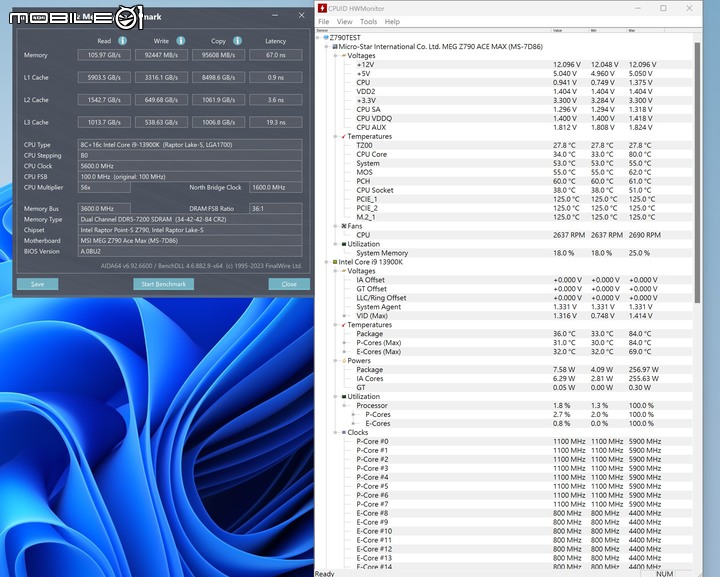Click the HWMonitor lightning app icon

pos(322,8)
